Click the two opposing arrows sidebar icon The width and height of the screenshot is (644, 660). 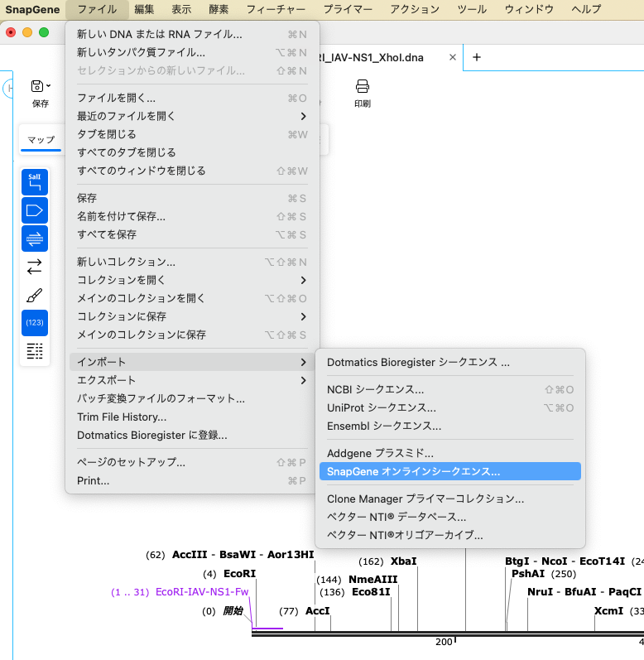click(x=35, y=267)
